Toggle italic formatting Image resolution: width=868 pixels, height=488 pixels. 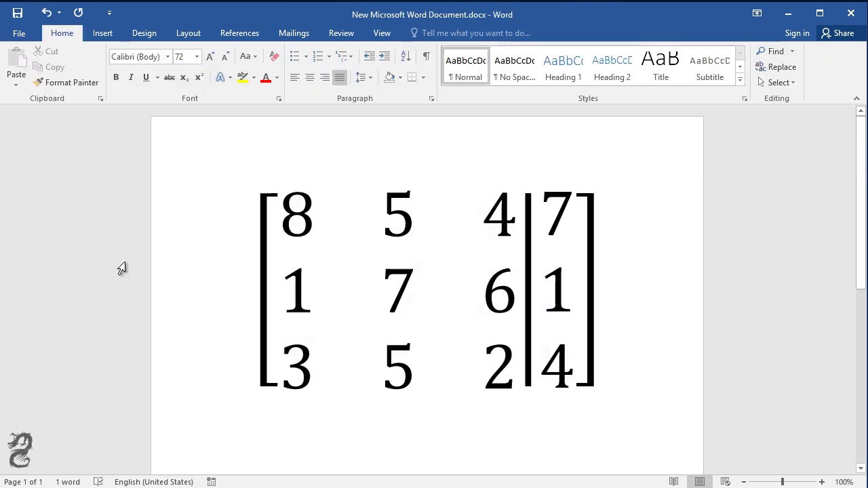tap(131, 77)
